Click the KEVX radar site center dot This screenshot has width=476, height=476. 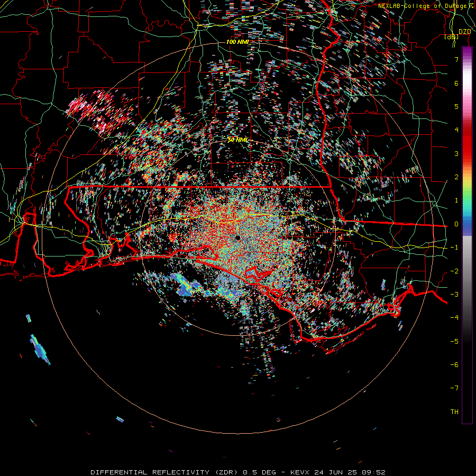point(237,237)
